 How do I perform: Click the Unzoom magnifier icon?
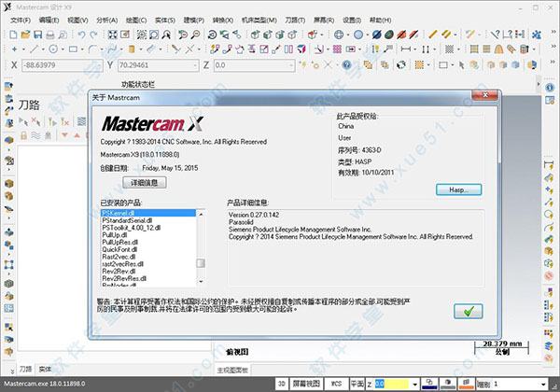coord(195,35)
